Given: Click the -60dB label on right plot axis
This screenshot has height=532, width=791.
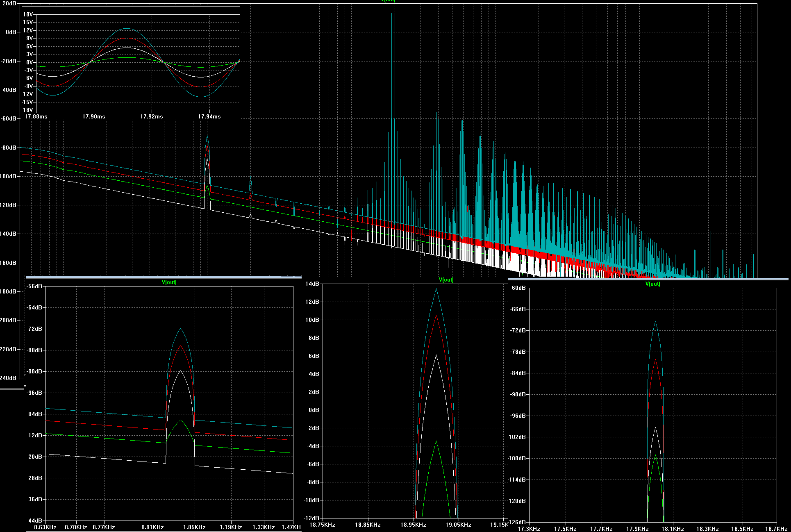Looking at the screenshot, I should click(518, 288).
